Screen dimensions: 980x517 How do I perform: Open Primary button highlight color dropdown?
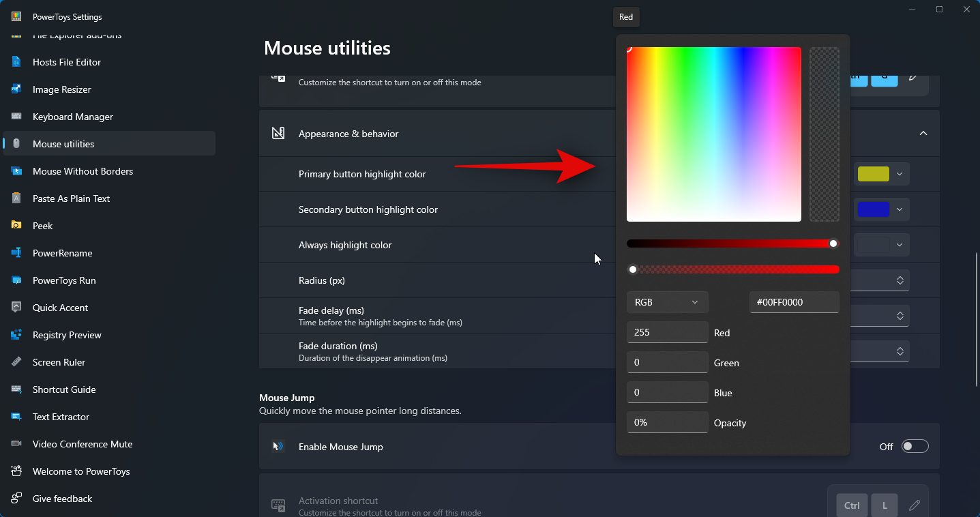click(x=882, y=174)
